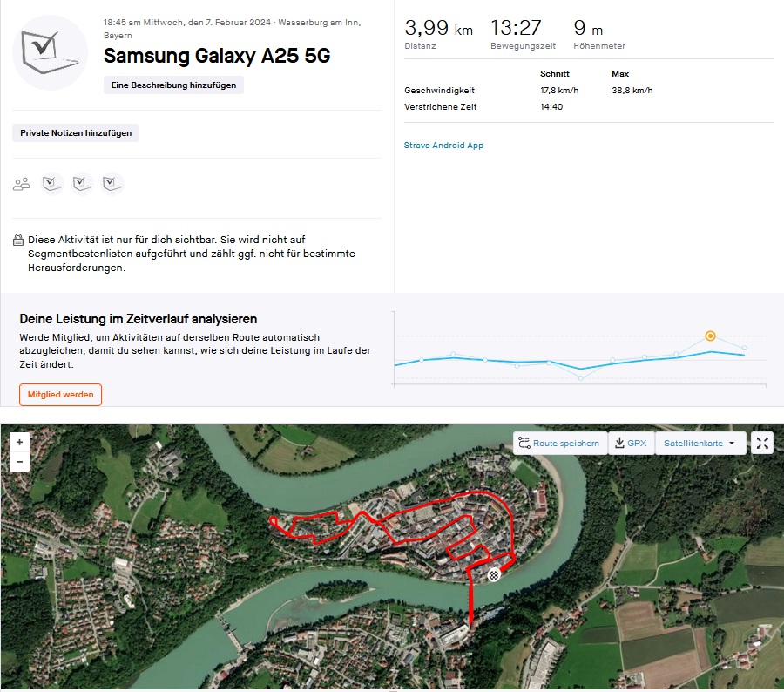Click the group people icon
The height and width of the screenshot is (692, 784).
tap(22, 184)
